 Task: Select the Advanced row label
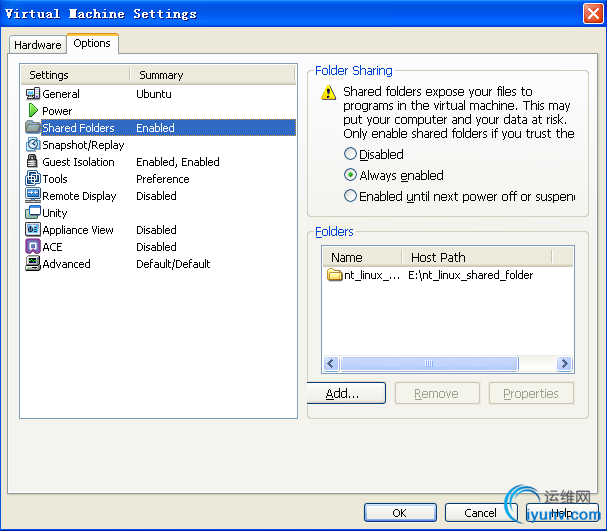[x=66, y=264]
